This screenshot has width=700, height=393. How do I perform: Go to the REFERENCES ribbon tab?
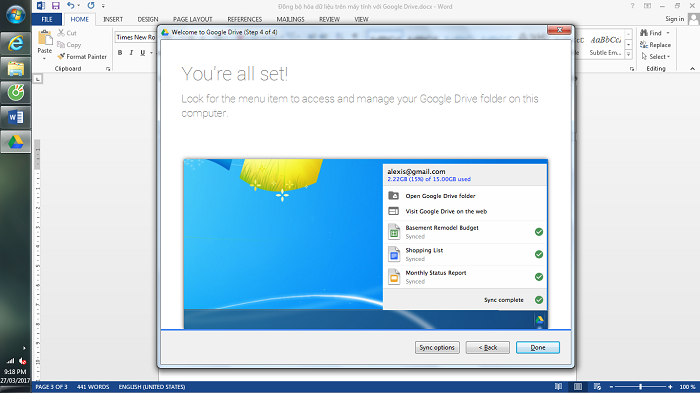[x=245, y=19]
